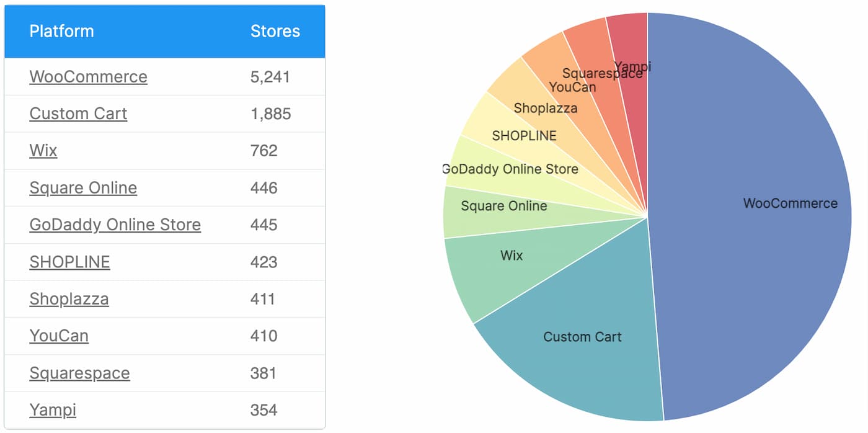The height and width of the screenshot is (433, 868).
Task: Open the Squarespace platform link
Action: pos(79,373)
